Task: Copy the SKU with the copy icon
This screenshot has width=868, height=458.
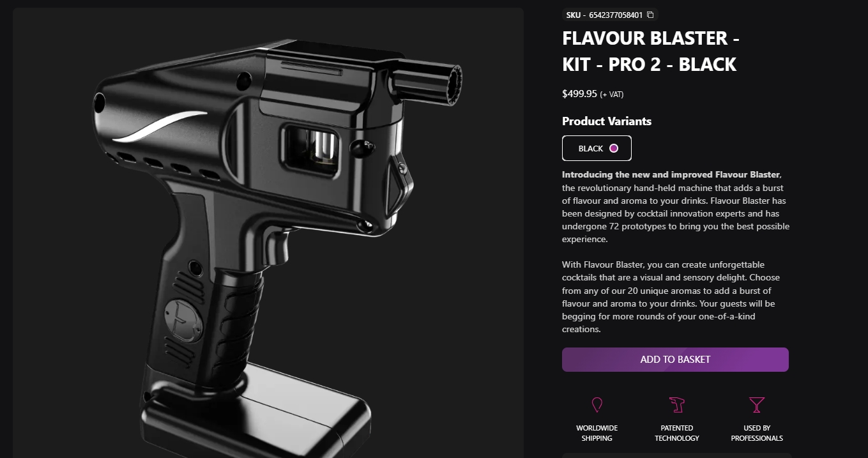Action: coord(650,15)
